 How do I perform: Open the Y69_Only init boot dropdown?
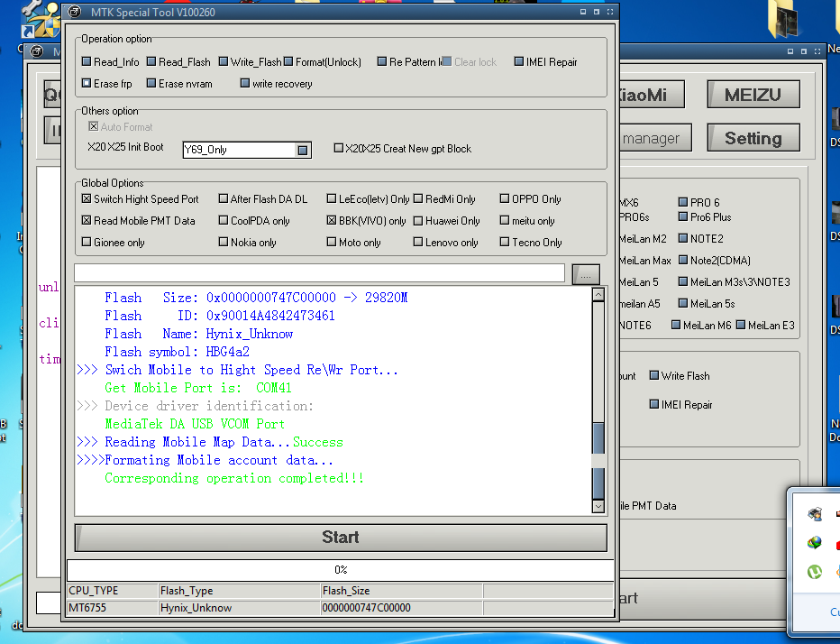[303, 150]
